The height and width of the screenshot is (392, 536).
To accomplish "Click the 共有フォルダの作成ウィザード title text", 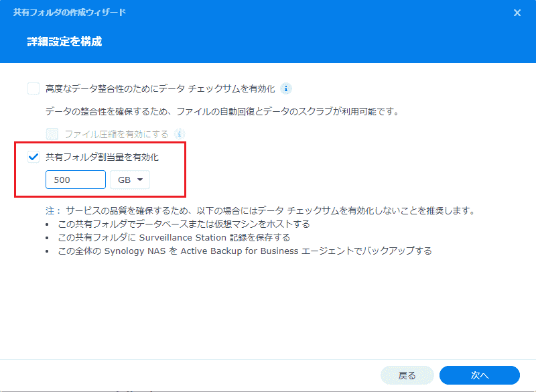I will [x=70, y=13].
